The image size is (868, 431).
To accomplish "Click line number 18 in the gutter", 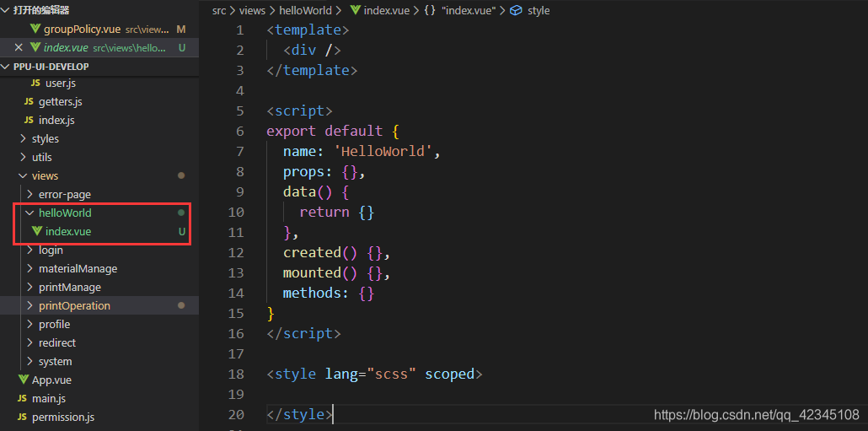I will (236, 374).
